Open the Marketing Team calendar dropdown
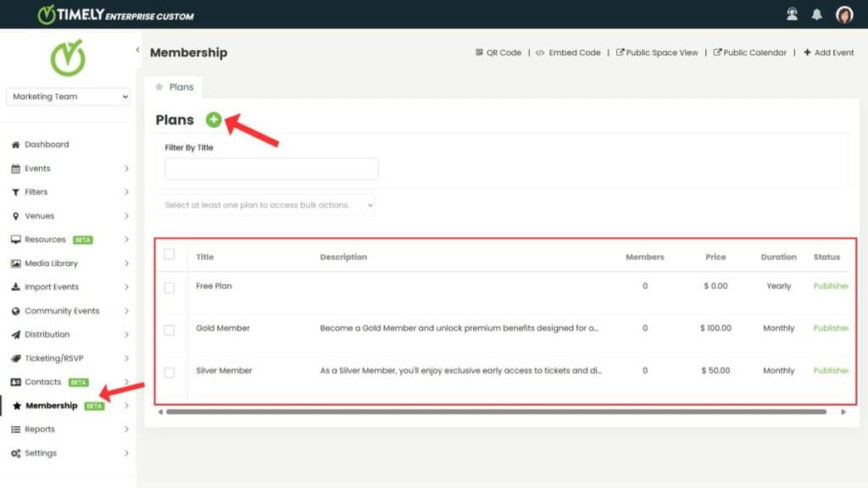Image resolution: width=868 pixels, height=488 pixels. point(69,97)
